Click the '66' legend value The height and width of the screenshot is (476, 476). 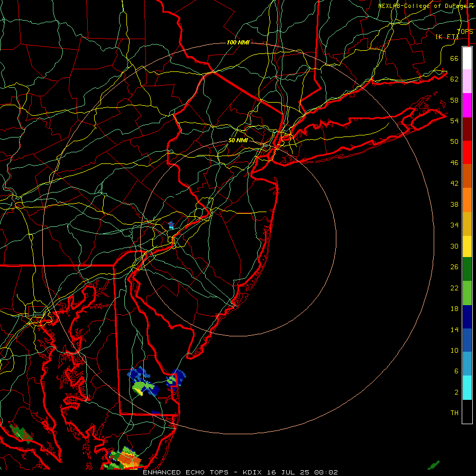tap(454, 58)
